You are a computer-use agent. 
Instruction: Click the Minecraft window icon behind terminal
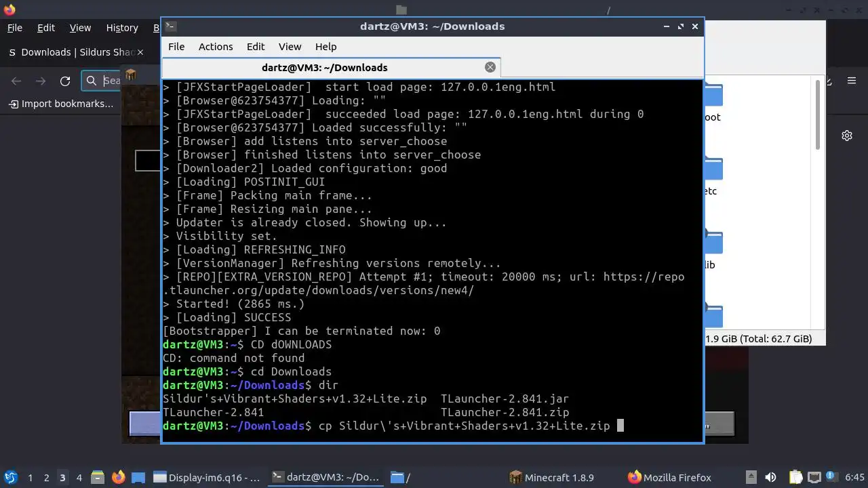tap(131, 75)
